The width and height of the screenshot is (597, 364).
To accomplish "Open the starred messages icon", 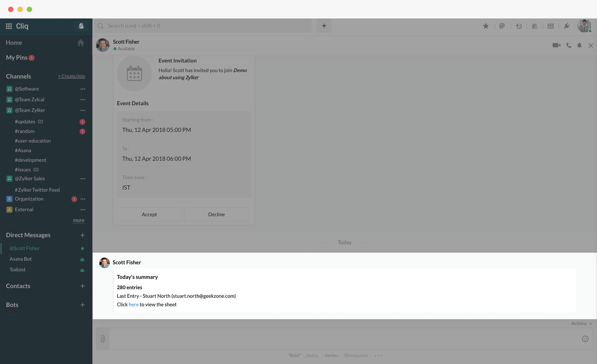I will (x=486, y=26).
